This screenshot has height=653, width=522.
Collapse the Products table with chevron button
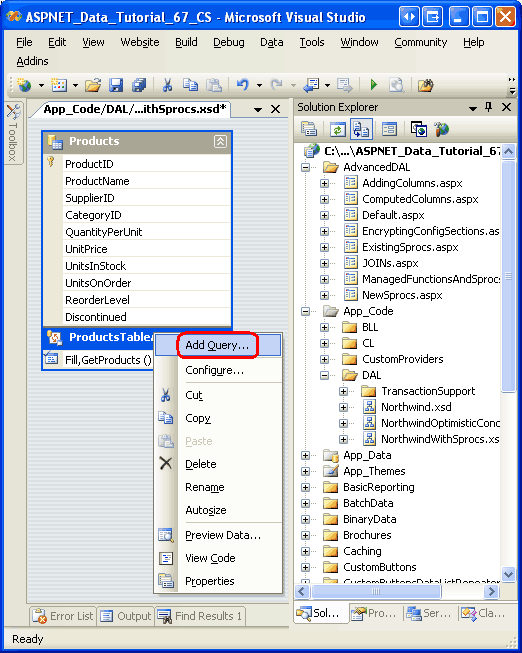pyautogui.click(x=220, y=142)
